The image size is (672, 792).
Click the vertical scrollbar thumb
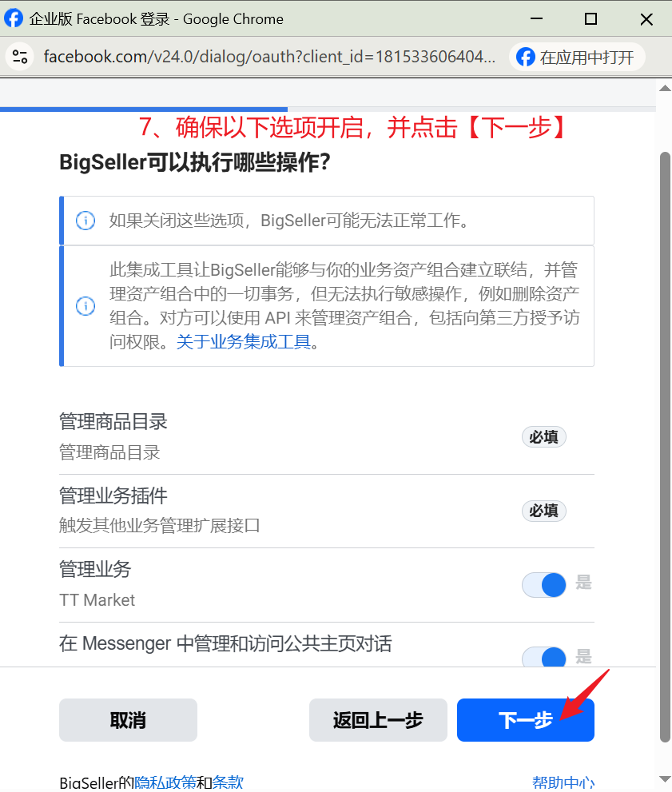coord(665,447)
